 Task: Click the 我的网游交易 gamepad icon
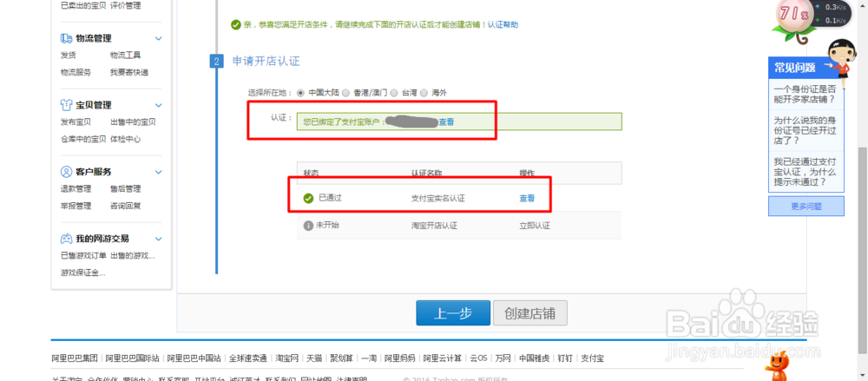[x=67, y=239]
